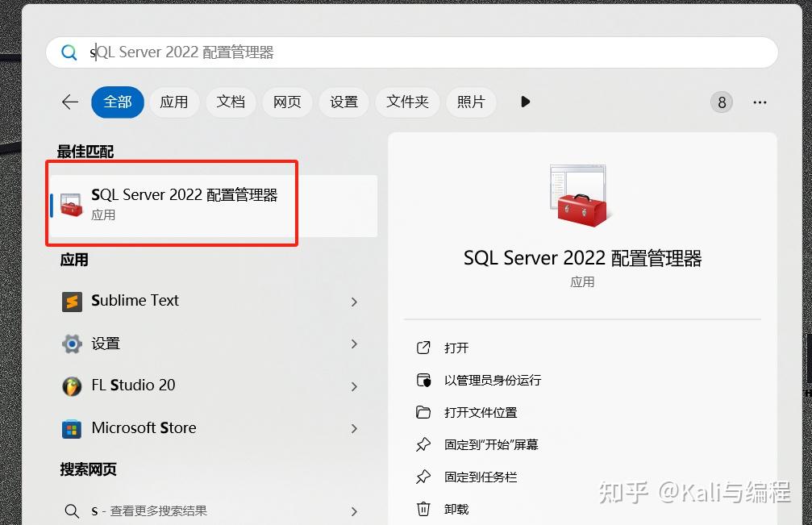Click 打开 to open the configuration manager
The image size is (812, 525).
pyautogui.click(x=456, y=348)
